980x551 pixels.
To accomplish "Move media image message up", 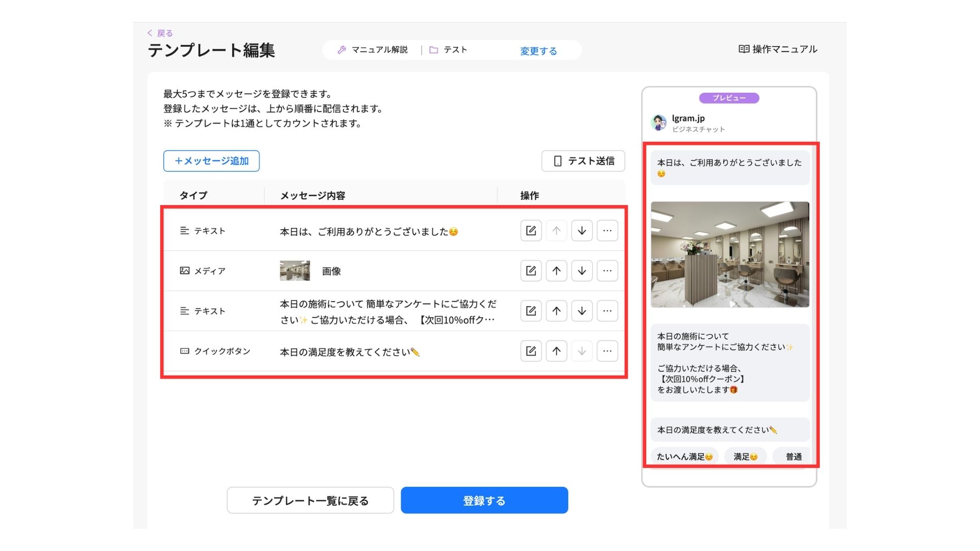I will (x=556, y=271).
